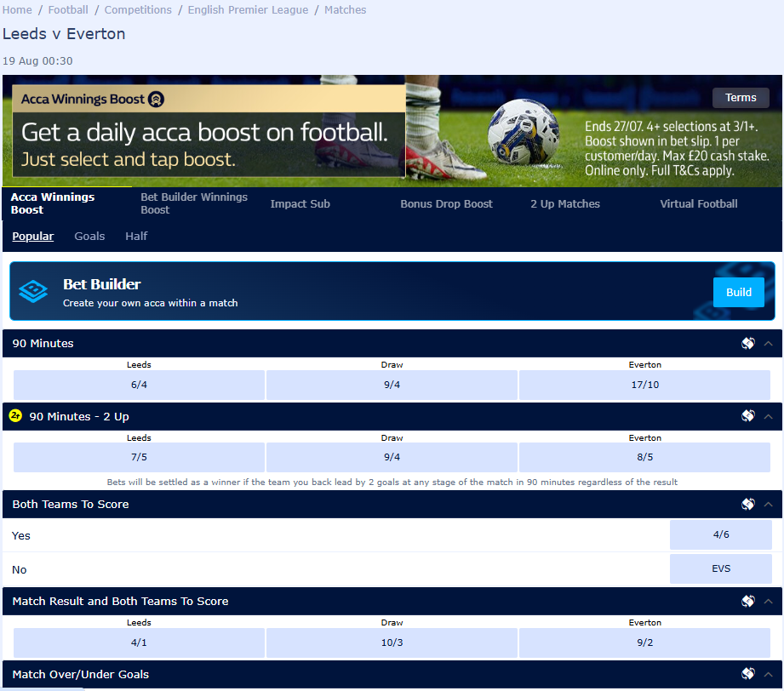This screenshot has width=784, height=691.
Task: Click the Build button in the Bet Builder banner
Action: tap(738, 292)
